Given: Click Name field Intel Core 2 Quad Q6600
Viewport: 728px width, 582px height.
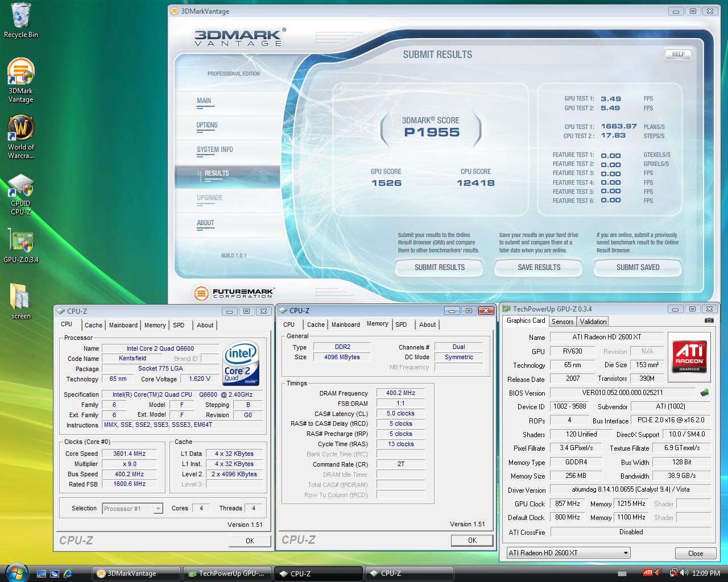Looking at the screenshot, I should pos(160,348).
